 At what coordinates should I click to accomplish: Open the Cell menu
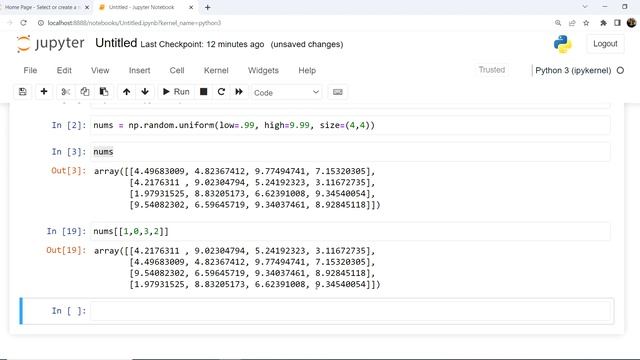[177, 70]
